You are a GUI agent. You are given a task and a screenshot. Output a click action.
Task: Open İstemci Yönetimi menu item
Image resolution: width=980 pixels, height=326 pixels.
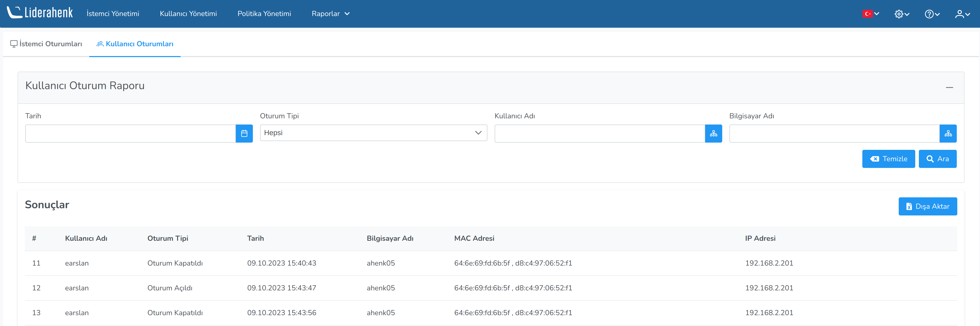(x=113, y=14)
